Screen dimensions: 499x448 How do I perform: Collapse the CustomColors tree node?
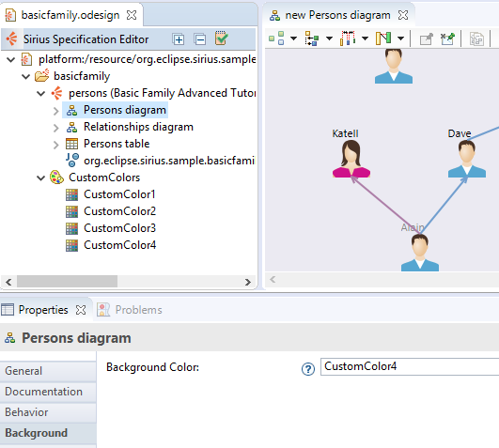(x=41, y=178)
